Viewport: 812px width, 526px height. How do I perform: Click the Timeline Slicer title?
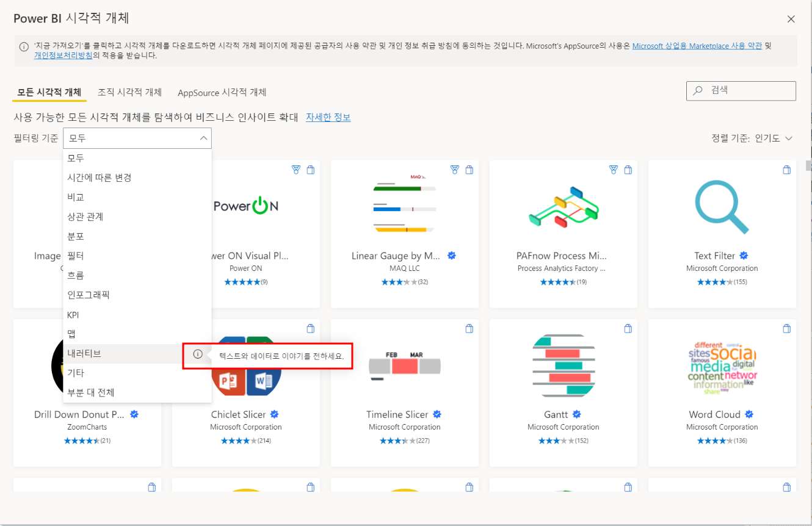pyautogui.click(x=397, y=414)
